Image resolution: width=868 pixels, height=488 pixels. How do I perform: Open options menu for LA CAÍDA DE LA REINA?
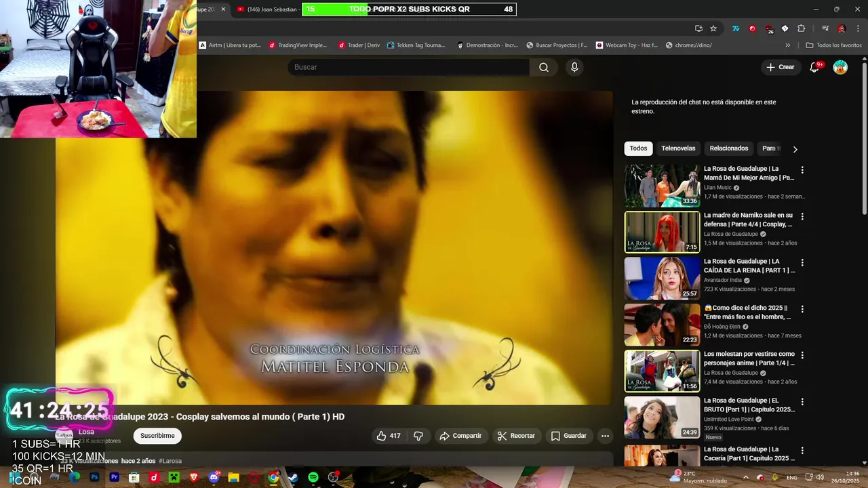pyautogui.click(x=802, y=262)
